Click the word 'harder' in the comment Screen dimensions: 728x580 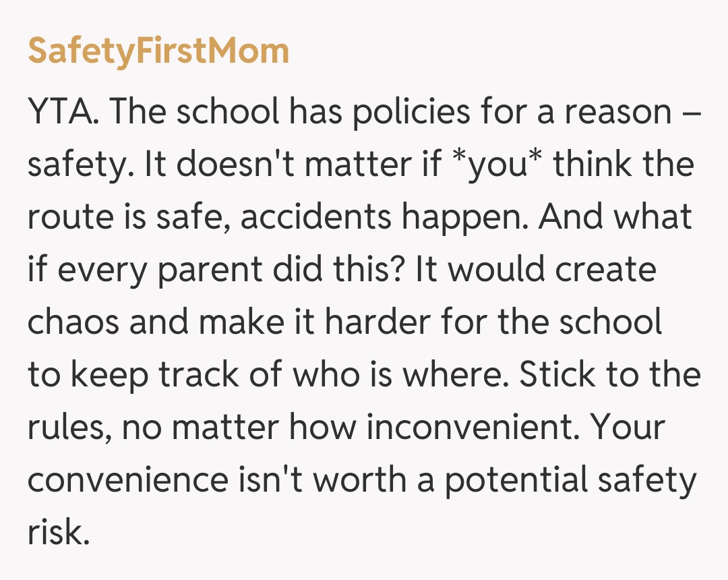tap(379, 322)
